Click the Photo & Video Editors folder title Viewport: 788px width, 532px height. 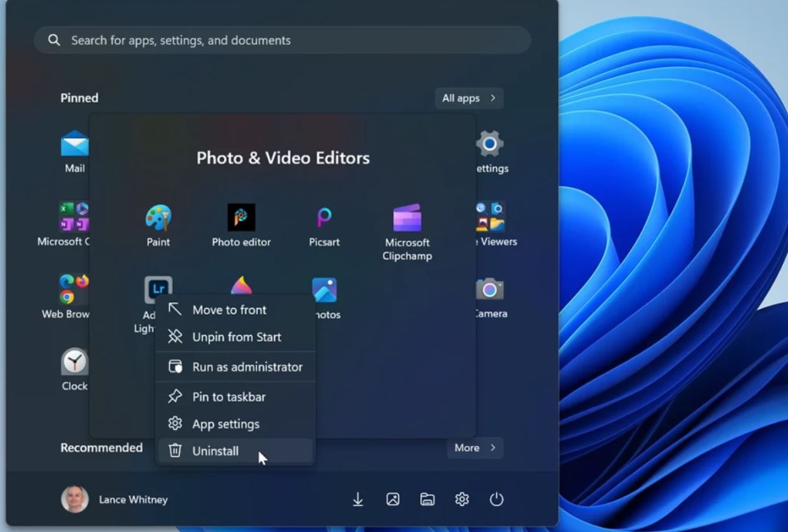[283, 158]
